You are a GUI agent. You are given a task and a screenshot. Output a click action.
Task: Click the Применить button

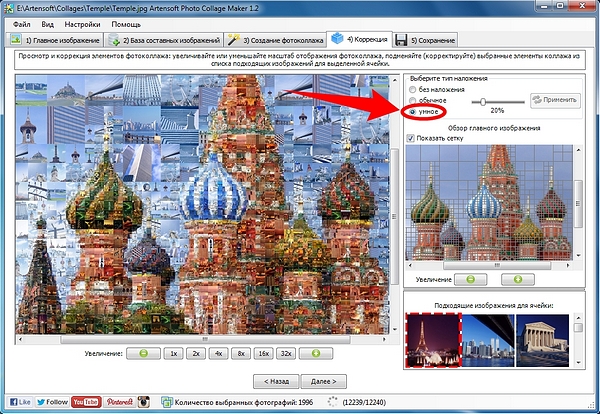[x=555, y=100]
